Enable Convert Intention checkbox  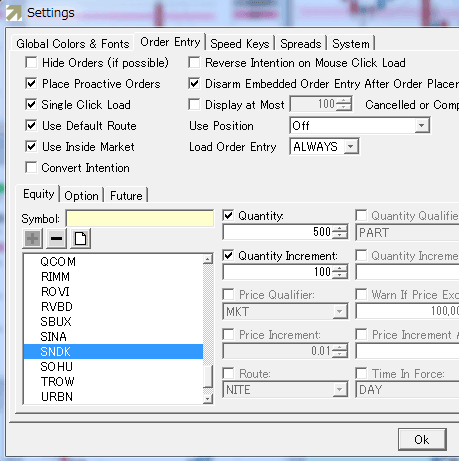click(31, 167)
